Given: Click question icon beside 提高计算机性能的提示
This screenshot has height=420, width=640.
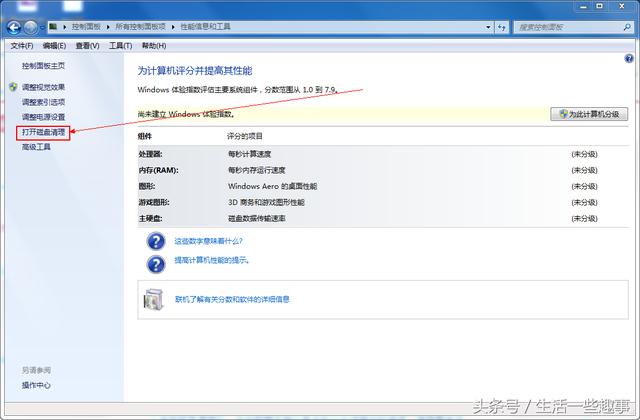Looking at the screenshot, I should (156, 264).
